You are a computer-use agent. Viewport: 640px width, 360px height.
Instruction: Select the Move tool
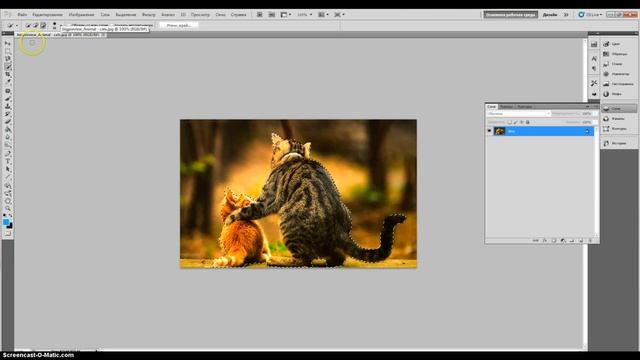pyautogui.click(x=8, y=43)
